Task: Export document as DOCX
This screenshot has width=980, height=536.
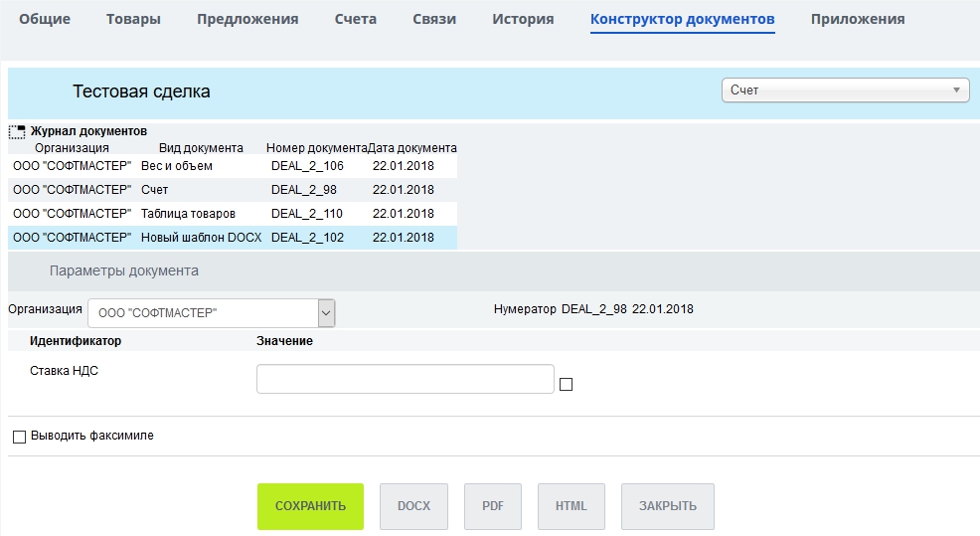Action: coord(413,506)
